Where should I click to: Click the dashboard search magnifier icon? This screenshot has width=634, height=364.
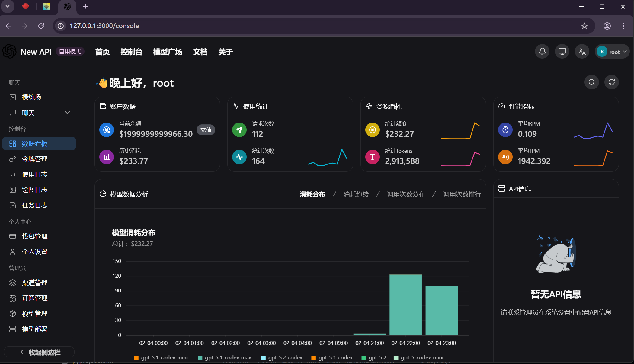(592, 82)
